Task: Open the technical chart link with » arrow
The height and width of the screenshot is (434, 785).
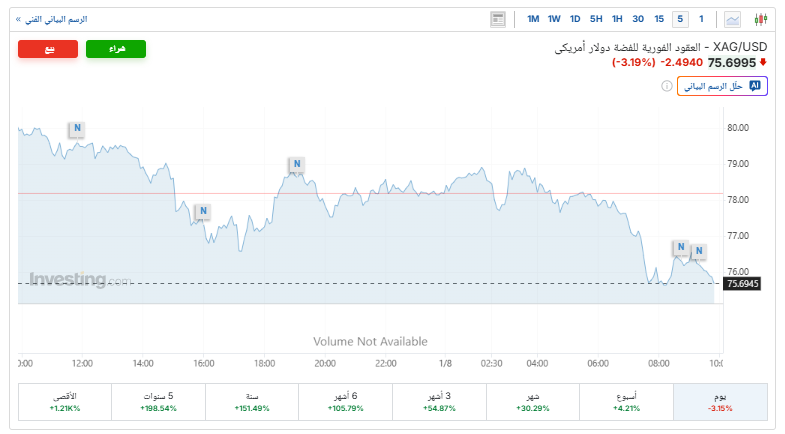Action: click(x=51, y=19)
